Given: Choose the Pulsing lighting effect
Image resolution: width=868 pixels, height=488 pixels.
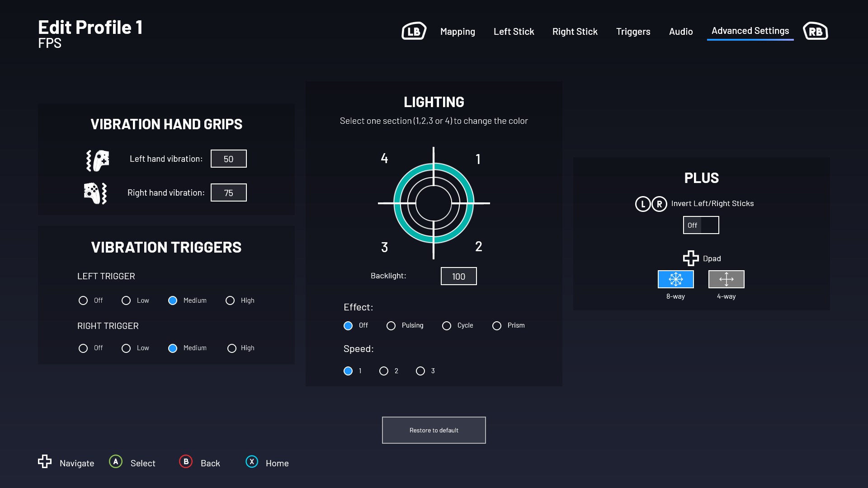Looking at the screenshot, I should 391,326.
